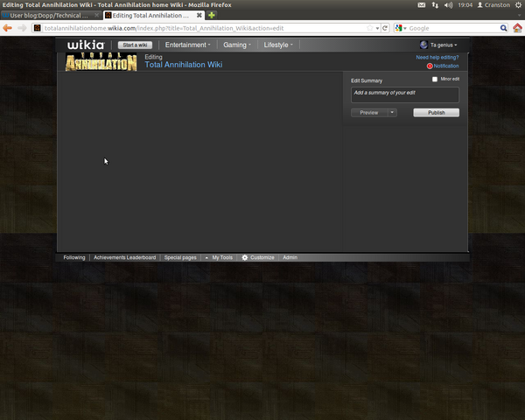Screen dimensions: 525x420
Task: Click the Wikia logo
Action: [x=86, y=45]
